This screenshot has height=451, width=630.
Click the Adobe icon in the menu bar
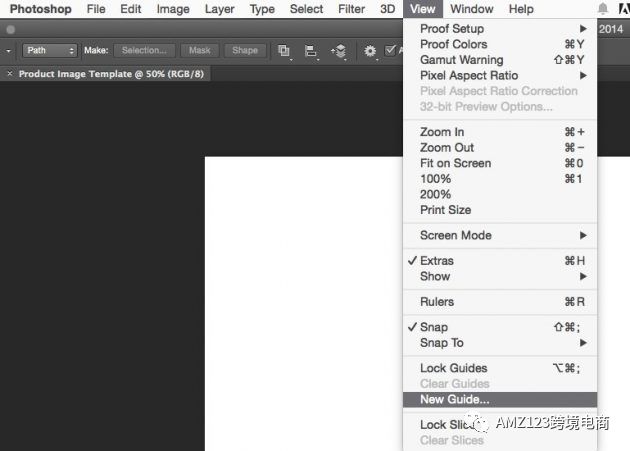(x=623, y=9)
